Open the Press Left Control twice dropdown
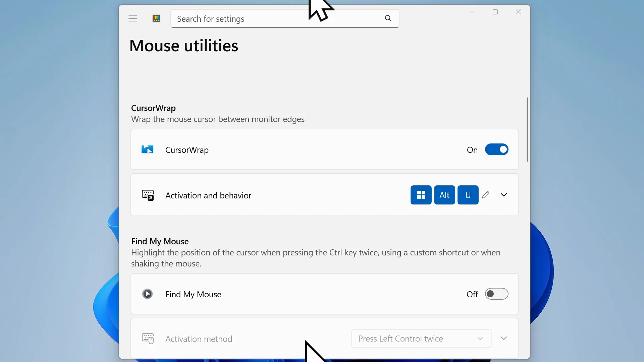644x362 pixels. [x=422, y=339]
